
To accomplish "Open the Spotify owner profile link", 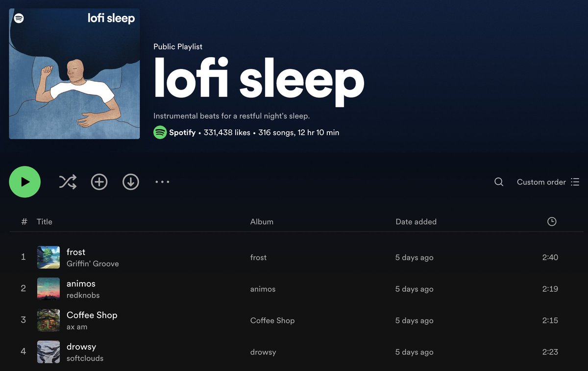I will 182,133.
